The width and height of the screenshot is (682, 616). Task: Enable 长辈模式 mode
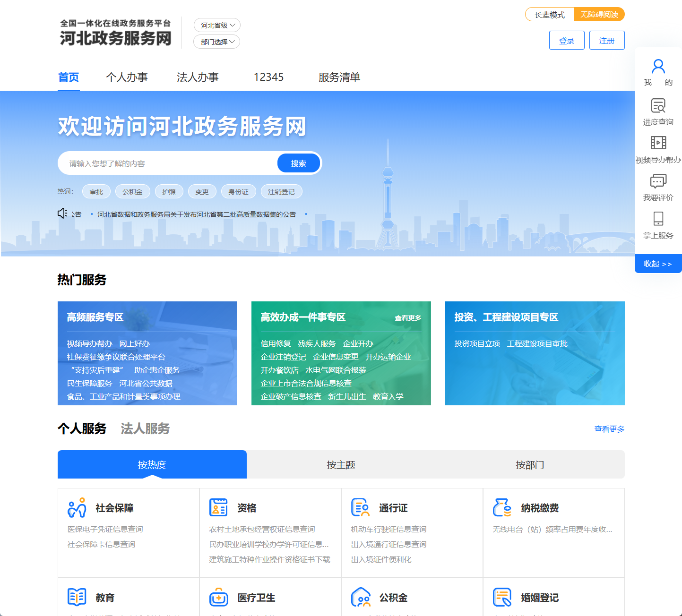tap(549, 14)
